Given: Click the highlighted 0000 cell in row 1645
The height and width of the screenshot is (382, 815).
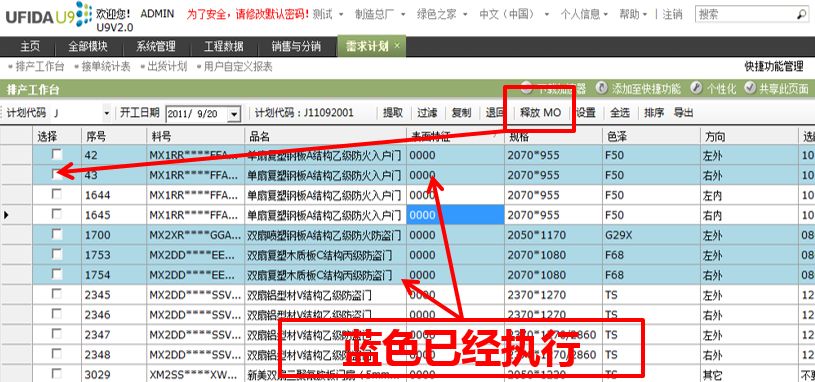Looking at the screenshot, I should click(x=455, y=215).
